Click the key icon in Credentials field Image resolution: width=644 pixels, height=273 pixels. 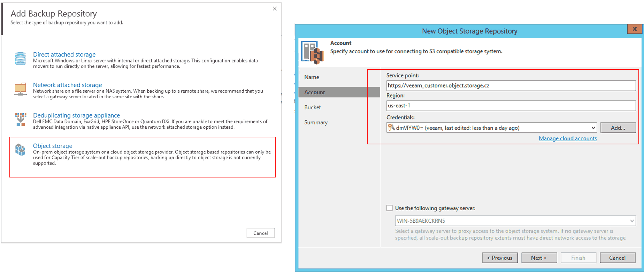coord(391,128)
